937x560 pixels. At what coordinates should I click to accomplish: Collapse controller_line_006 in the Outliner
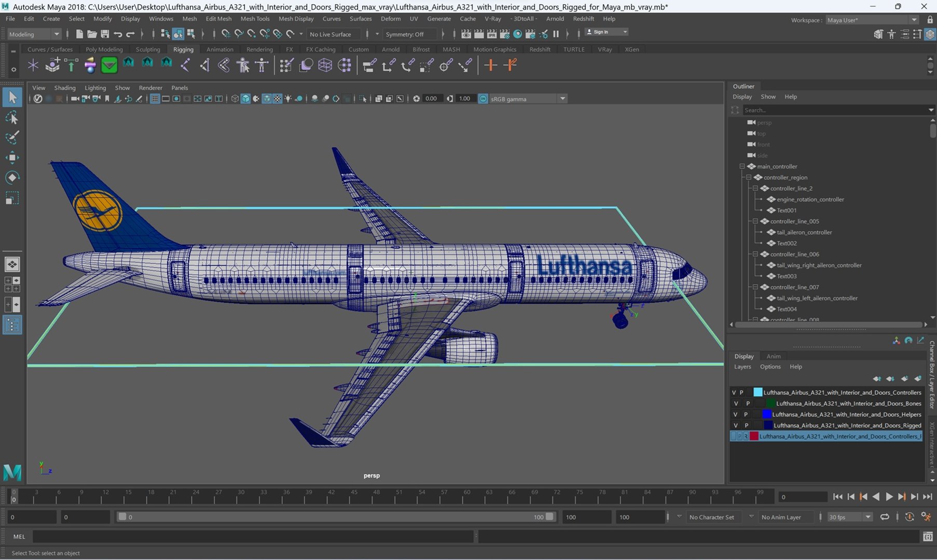pyautogui.click(x=755, y=254)
